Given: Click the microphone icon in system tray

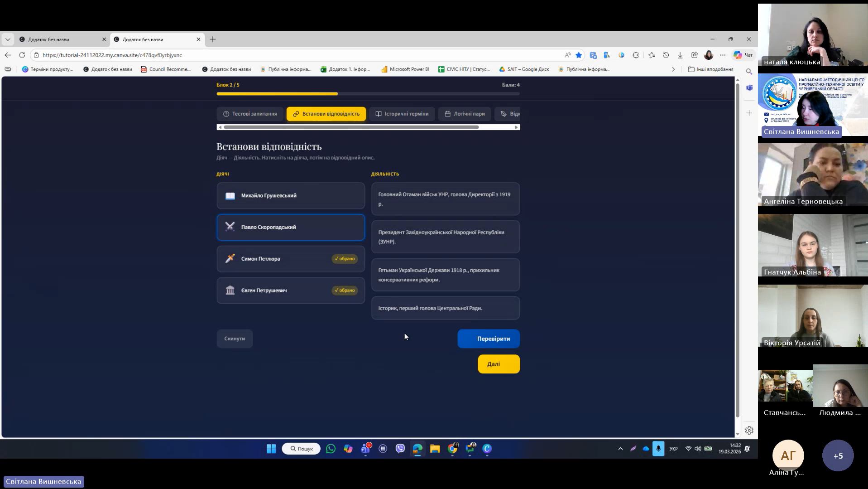Looking at the screenshot, I should [x=658, y=449].
